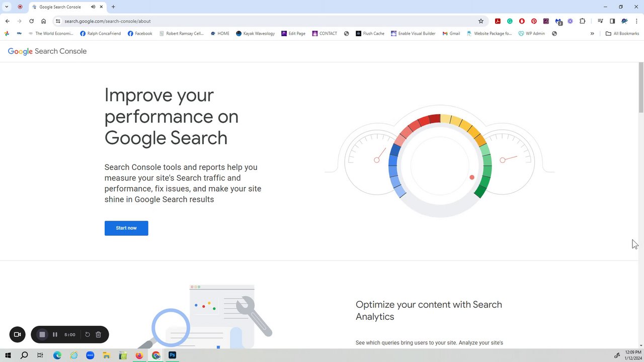Mute the Google Search Console tab audio
The height and width of the screenshot is (362, 644).
93,7
